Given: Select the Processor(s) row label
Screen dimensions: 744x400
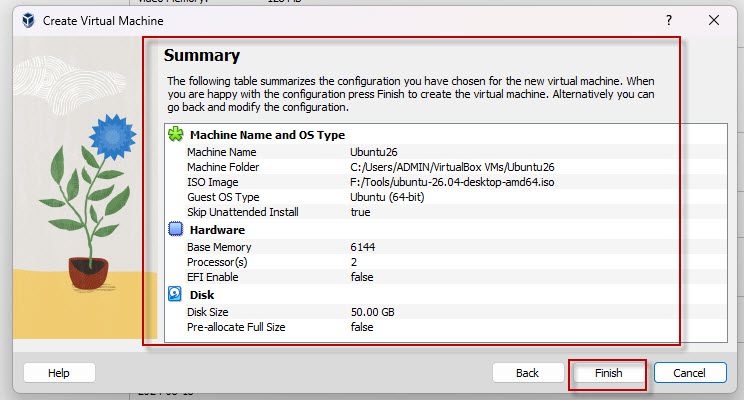Looking at the screenshot, I should (x=217, y=262).
